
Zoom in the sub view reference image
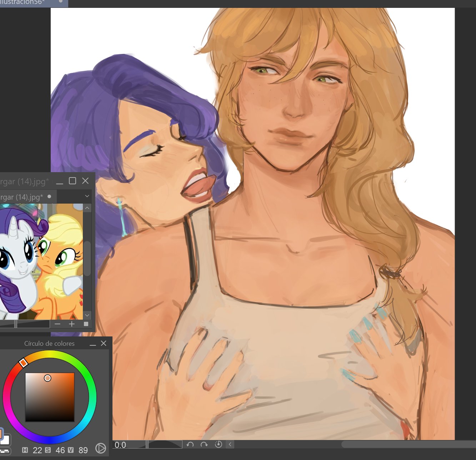(x=72, y=324)
